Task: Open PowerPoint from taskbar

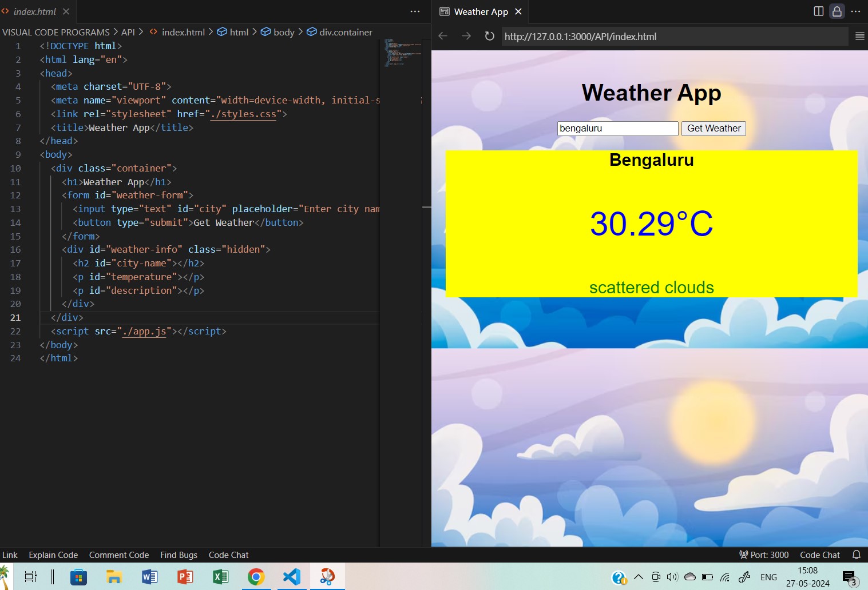Action: pos(185,577)
